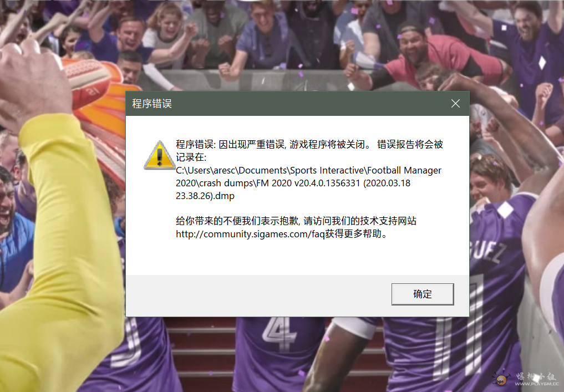Viewport: 564px width, 392px height.
Task: Click the 程序错误 title bar text
Action: pos(152,104)
